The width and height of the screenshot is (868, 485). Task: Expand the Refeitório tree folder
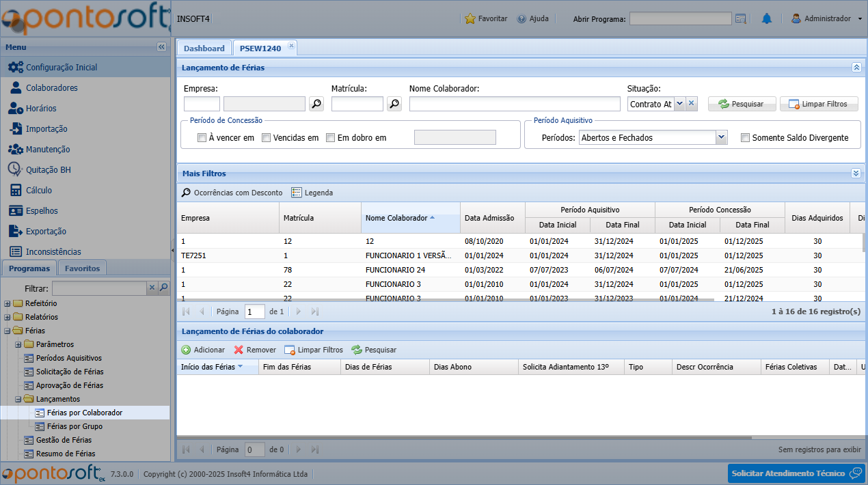click(8, 303)
